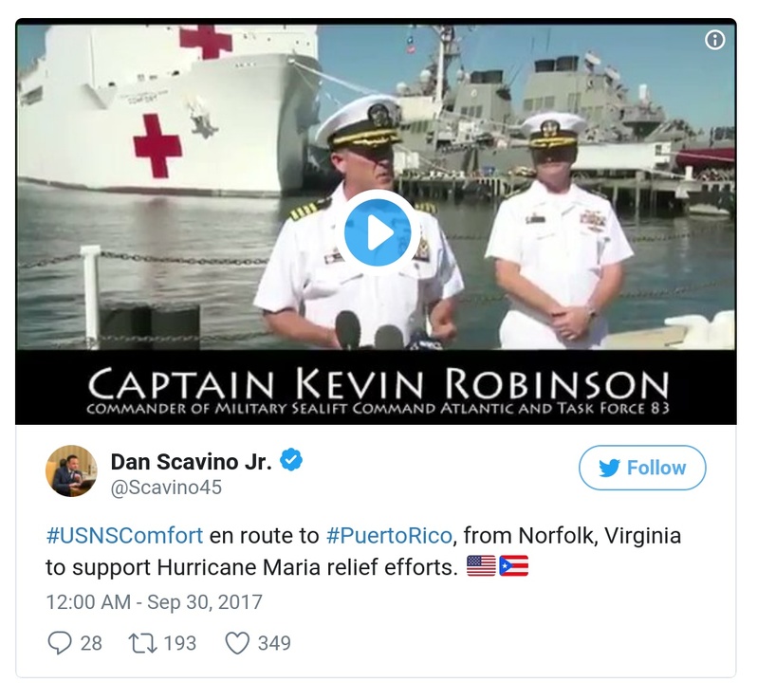This screenshot has height=700, width=757.
Task: Click the US flag emoji
Action: (x=481, y=566)
